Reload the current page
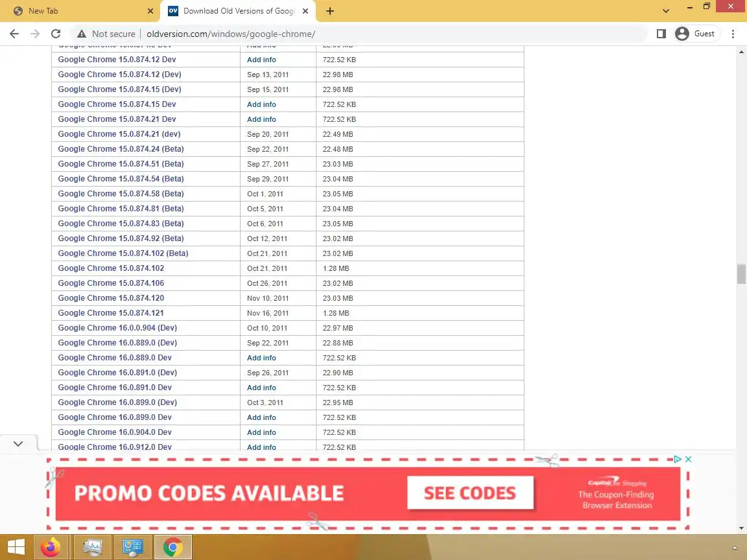Image resolution: width=747 pixels, height=560 pixels. (x=56, y=34)
